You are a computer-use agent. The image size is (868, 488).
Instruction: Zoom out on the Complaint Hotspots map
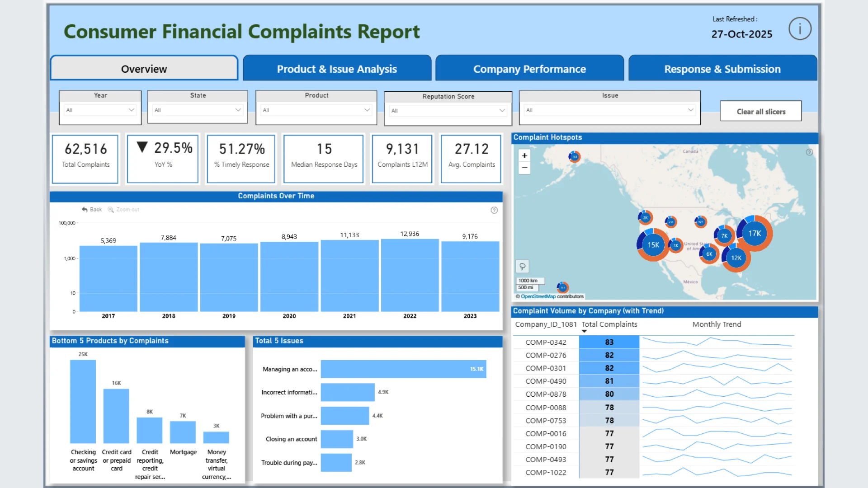point(524,168)
